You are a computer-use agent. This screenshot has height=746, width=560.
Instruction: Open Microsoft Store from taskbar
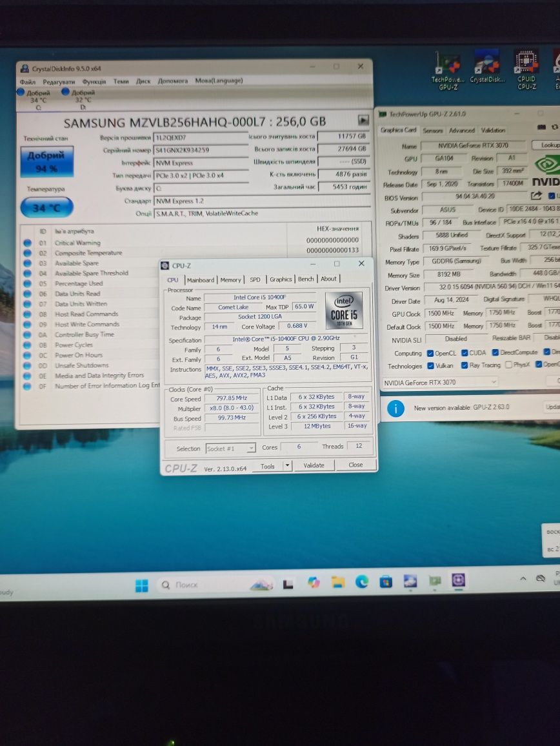(386, 581)
